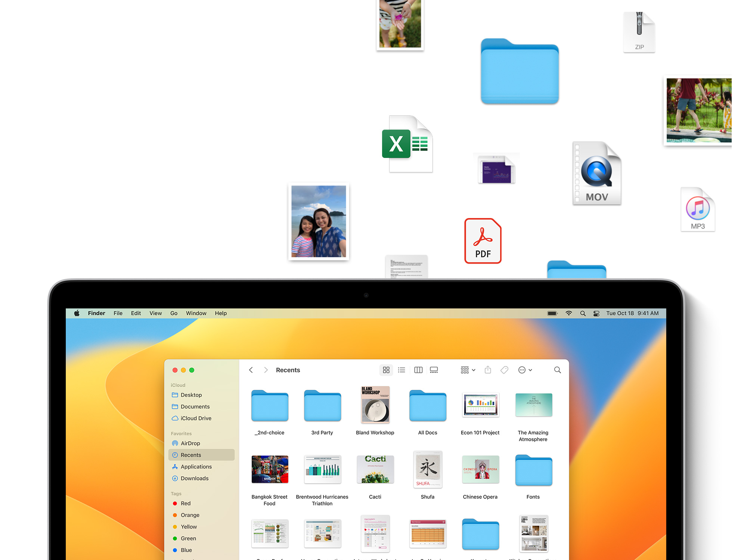Viewport: 732px width, 560px height.
Task: Open Control Center in menu bar
Action: click(x=596, y=314)
